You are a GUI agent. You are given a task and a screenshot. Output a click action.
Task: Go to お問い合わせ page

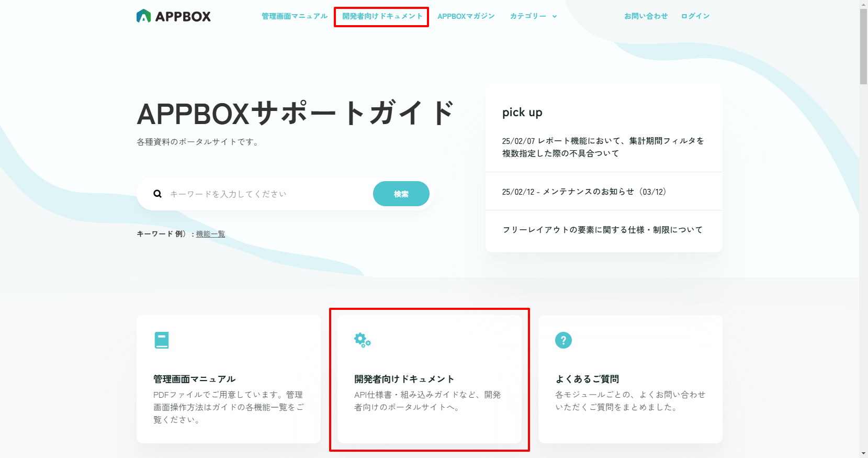(x=646, y=16)
